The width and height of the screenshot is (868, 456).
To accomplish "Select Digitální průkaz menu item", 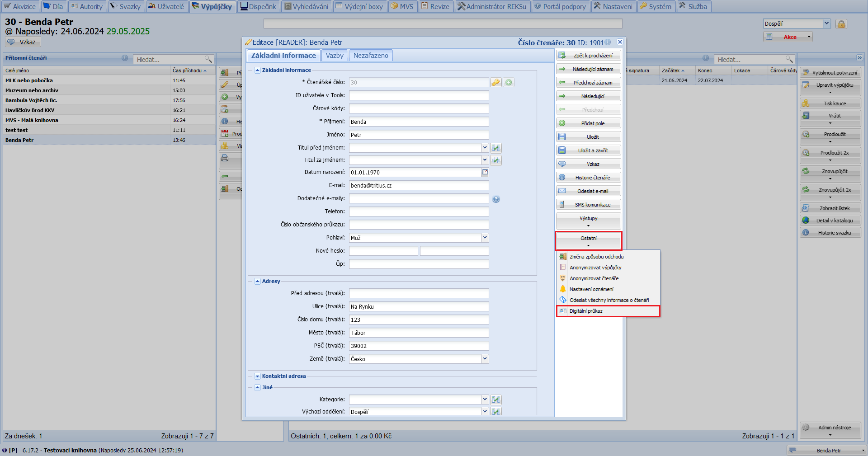I will [586, 311].
